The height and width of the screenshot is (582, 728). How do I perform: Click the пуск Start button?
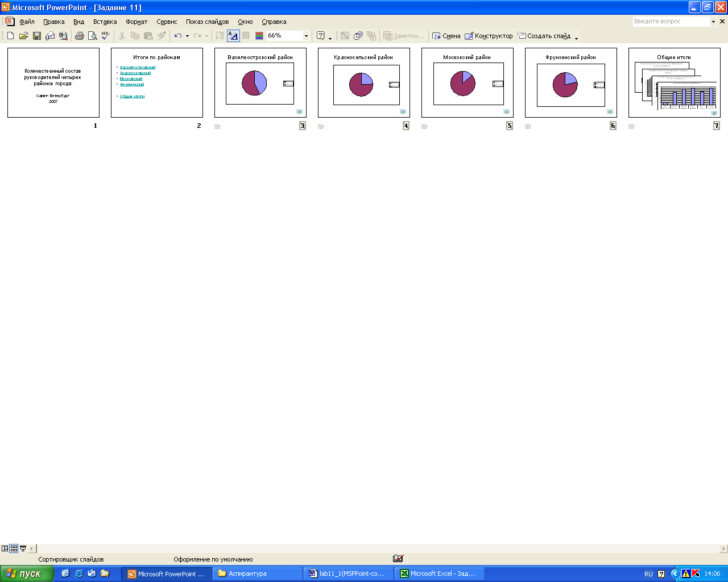tap(27, 573)
